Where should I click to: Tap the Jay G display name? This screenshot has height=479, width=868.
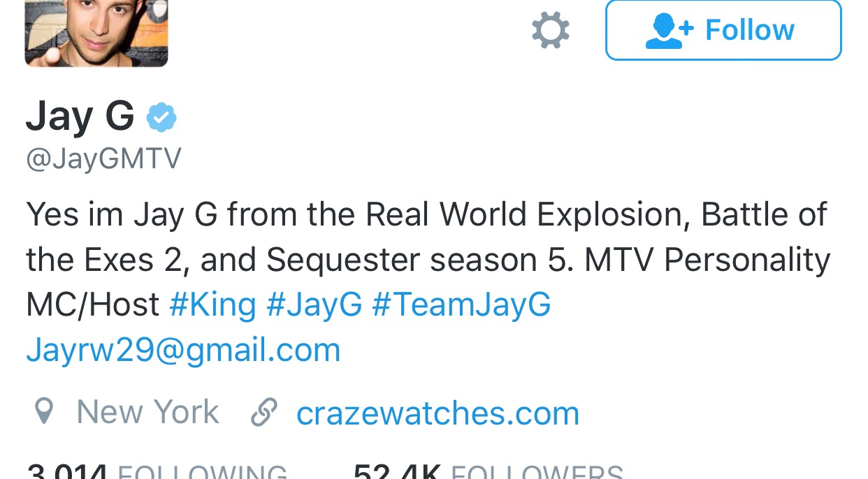pos(80,116)
